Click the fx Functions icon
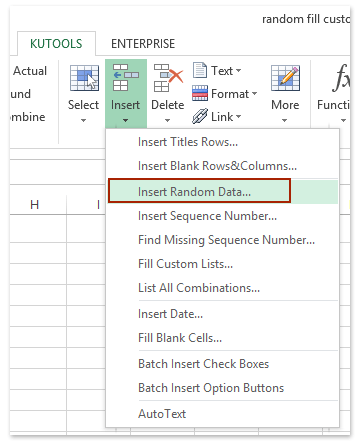Viewport: 360px width, 444px height. tap(341, 78)
